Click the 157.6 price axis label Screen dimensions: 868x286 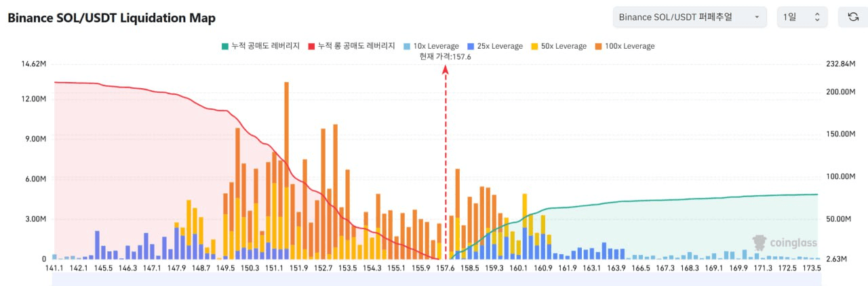[445, 268]
